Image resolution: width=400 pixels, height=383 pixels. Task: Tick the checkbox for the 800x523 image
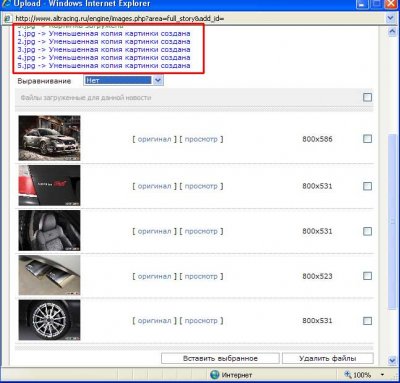click(x=367, y=276)
